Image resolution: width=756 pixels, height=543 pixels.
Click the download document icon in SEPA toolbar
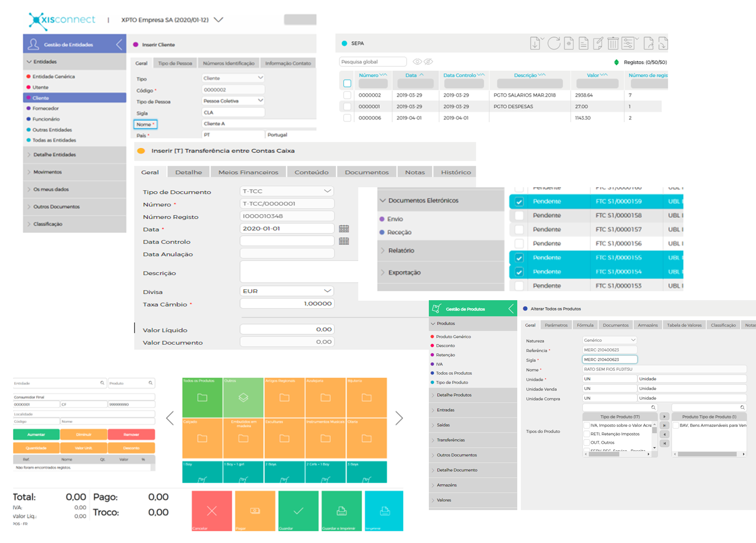click(x=535, y=44)
